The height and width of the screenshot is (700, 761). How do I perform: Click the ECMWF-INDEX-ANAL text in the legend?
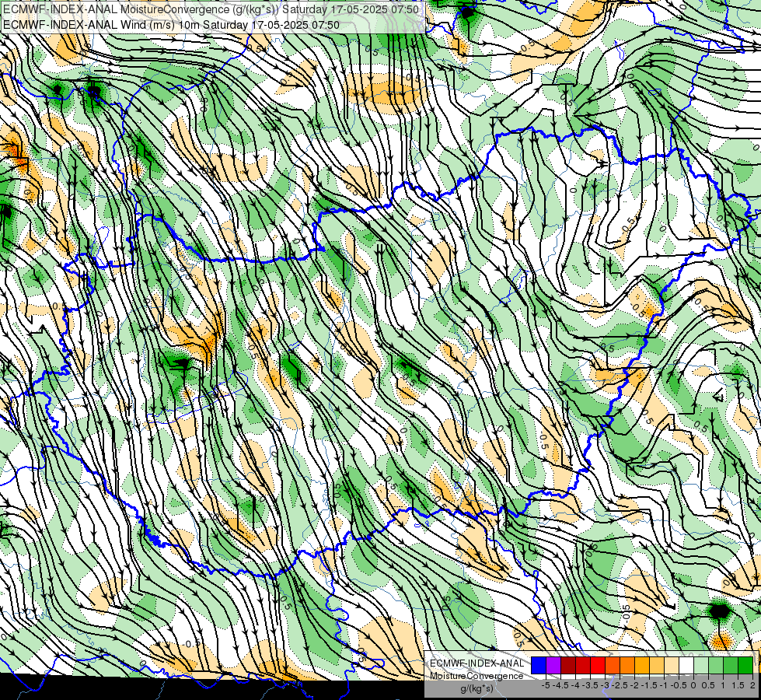pyautogui.click(x=477, y=663)
